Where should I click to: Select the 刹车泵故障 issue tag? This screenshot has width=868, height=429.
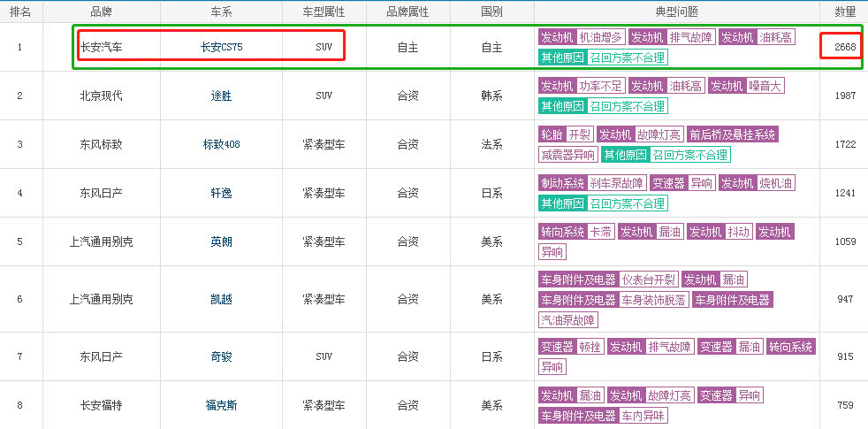(617, 183)
